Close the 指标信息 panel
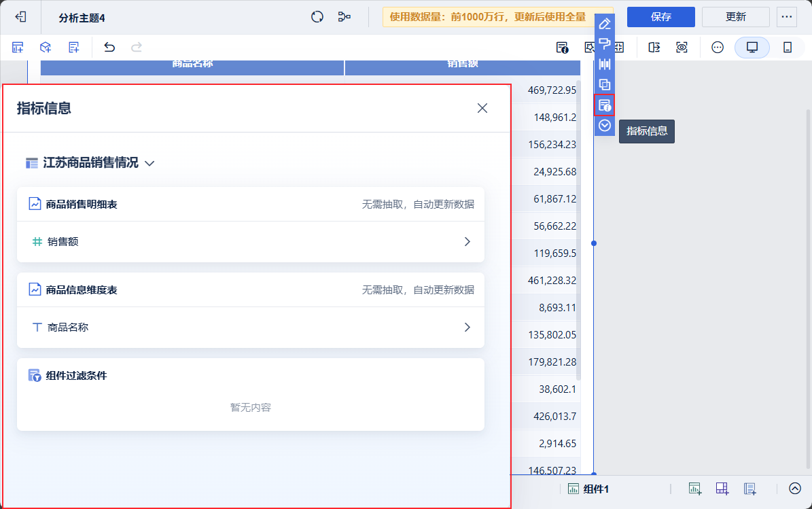The height and width of the screenshot is (509, 812). (482, 108)
